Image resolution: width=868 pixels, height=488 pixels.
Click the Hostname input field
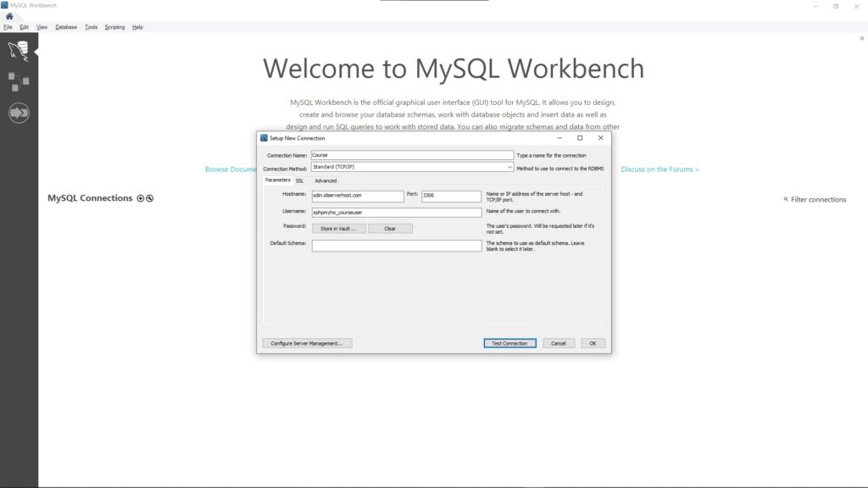[358, 196]
